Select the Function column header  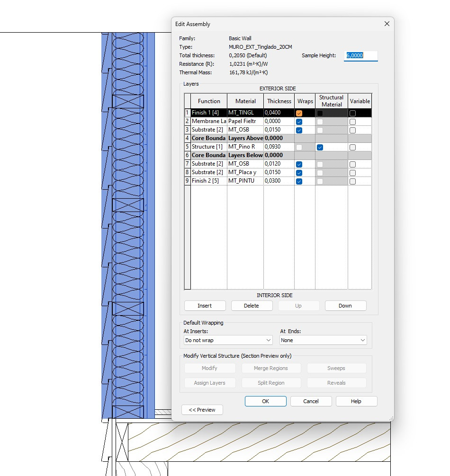209,101
